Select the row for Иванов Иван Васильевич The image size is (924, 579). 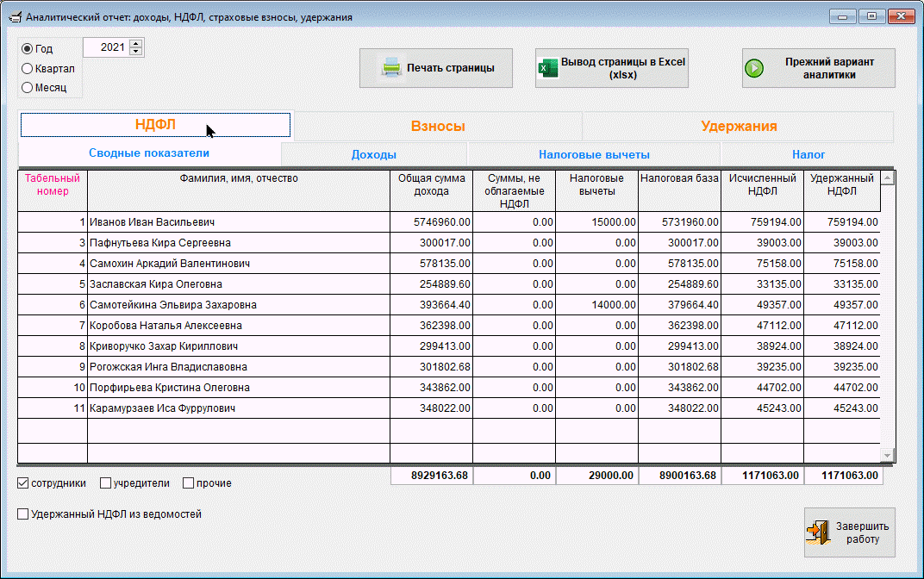click(x=238, y=222)
